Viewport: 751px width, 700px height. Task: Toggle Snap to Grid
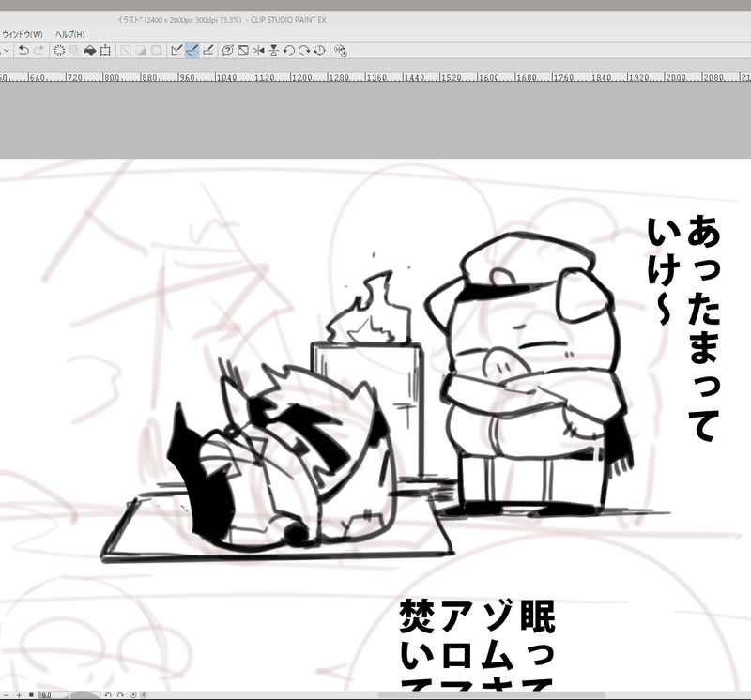pyautogui.click(x=207, y=51)
